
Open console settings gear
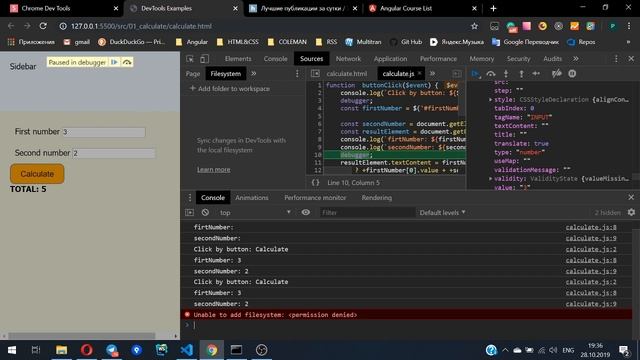(x=631, y=213)
